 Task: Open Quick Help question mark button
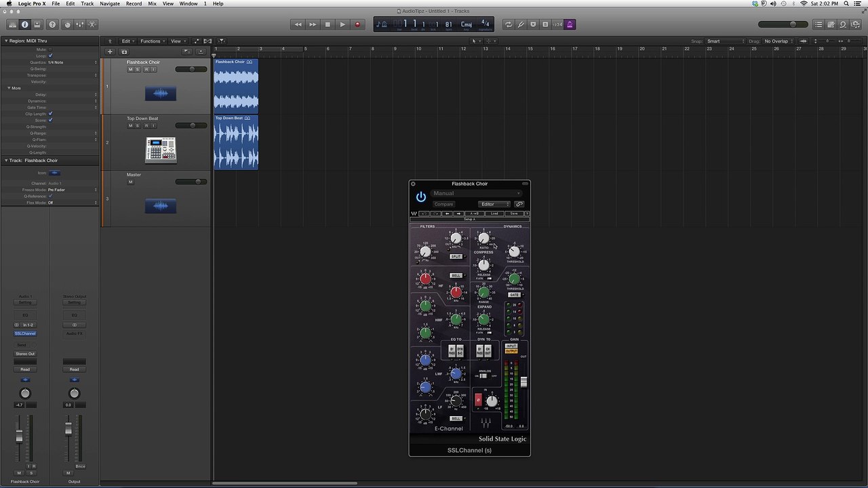[52, 24]
